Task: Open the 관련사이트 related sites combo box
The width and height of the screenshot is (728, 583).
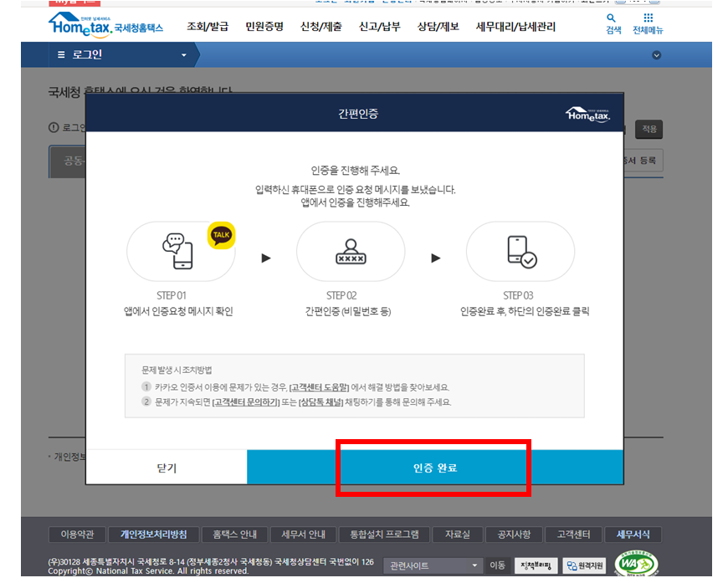Action: (431, 566)
